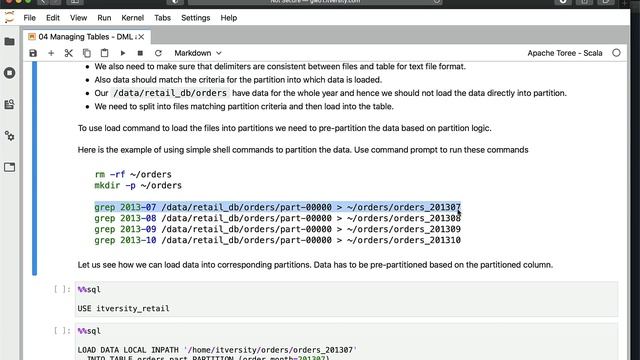Open the Settings menu
The image size is (640, 360).
[x=196, y=18]
